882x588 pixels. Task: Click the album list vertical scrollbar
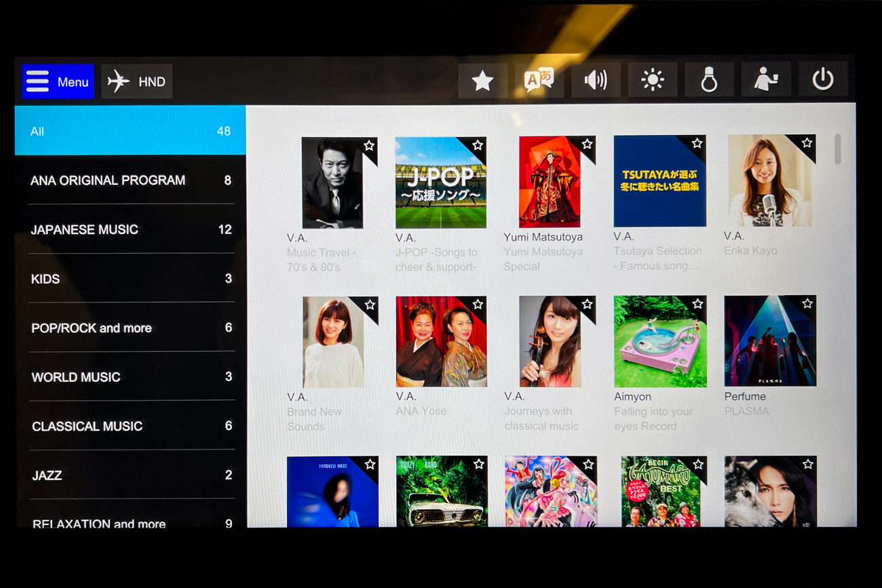[838, 149]
